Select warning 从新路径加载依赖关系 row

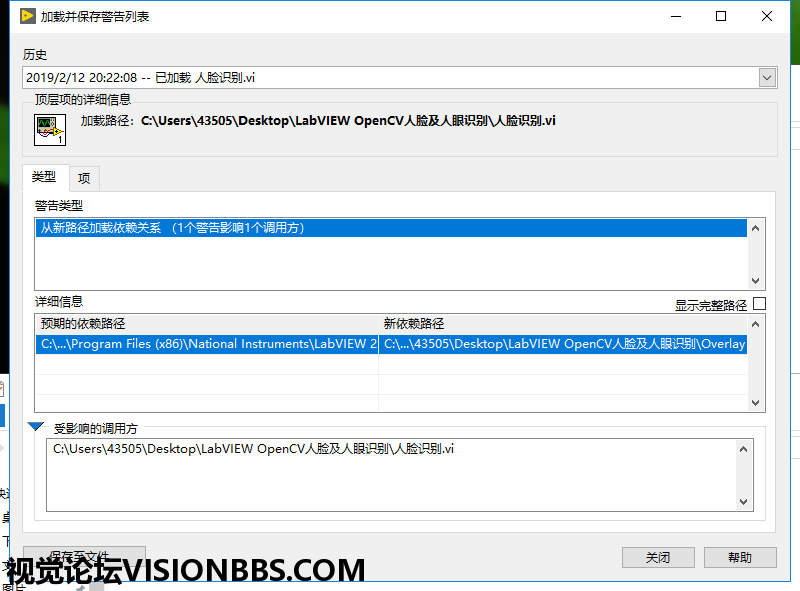tap(391, 228)
